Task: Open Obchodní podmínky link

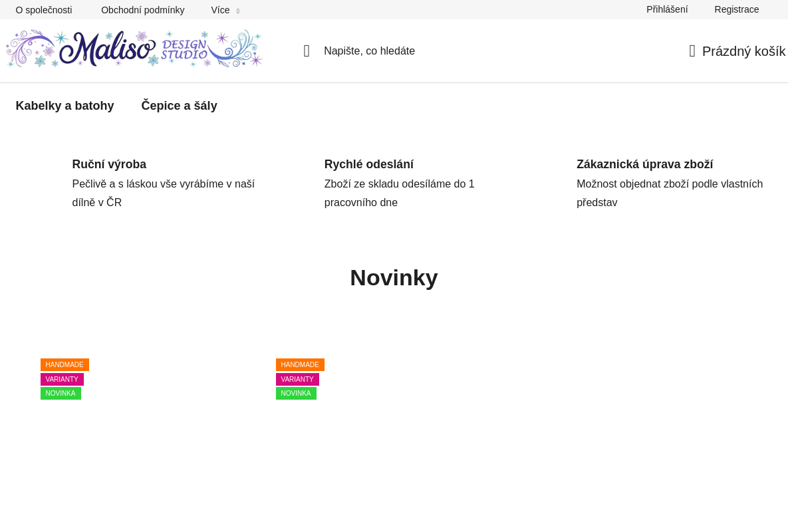Action: (143, 10)
